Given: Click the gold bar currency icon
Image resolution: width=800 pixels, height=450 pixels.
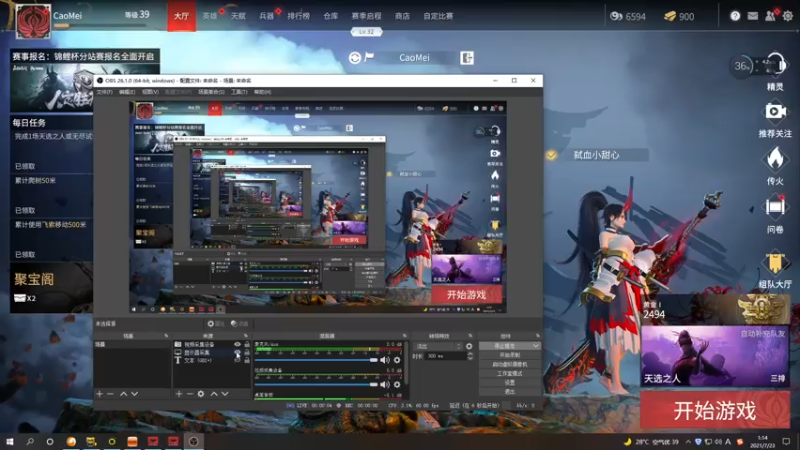Looking at the screenshot, I should [x=669, y=16].
